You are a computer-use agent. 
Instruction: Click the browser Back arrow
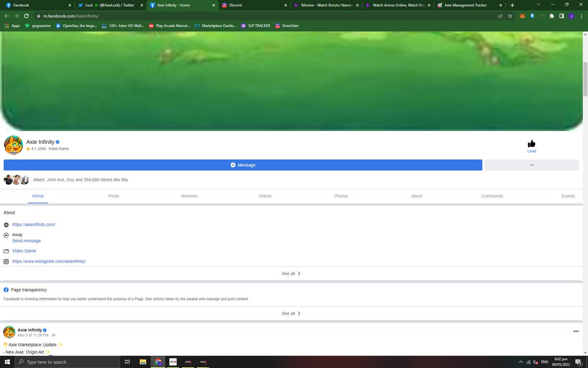[x=6, y=16]
